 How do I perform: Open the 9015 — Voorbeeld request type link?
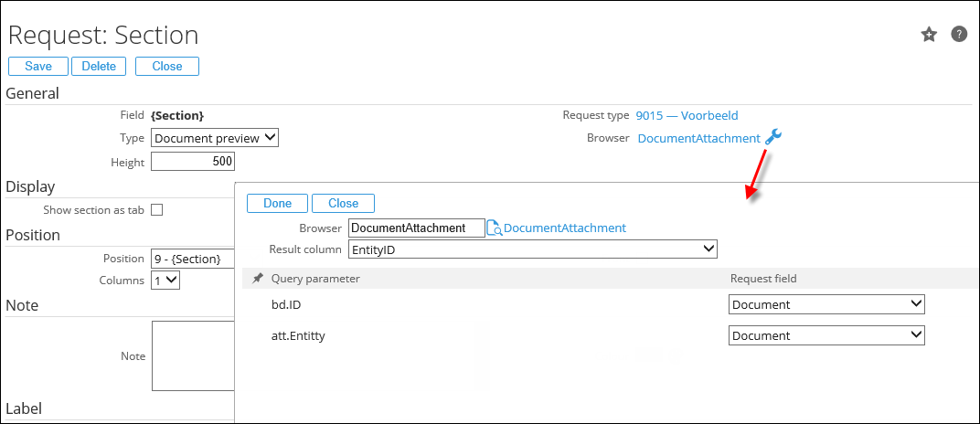pyautogui.click(x=687, y=116)
